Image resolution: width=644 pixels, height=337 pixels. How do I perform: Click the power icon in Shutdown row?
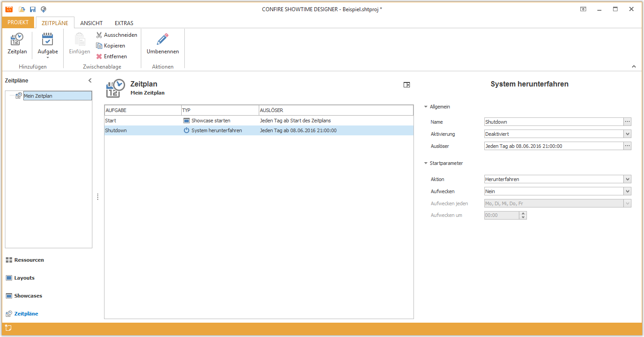pyautogui.click(x=187, y=130)
